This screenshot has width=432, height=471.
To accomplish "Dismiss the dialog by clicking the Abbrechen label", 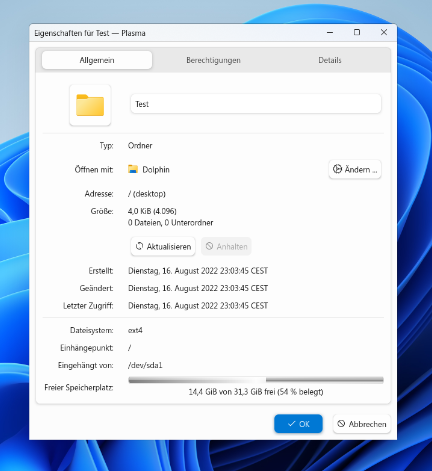I will 367,424.
